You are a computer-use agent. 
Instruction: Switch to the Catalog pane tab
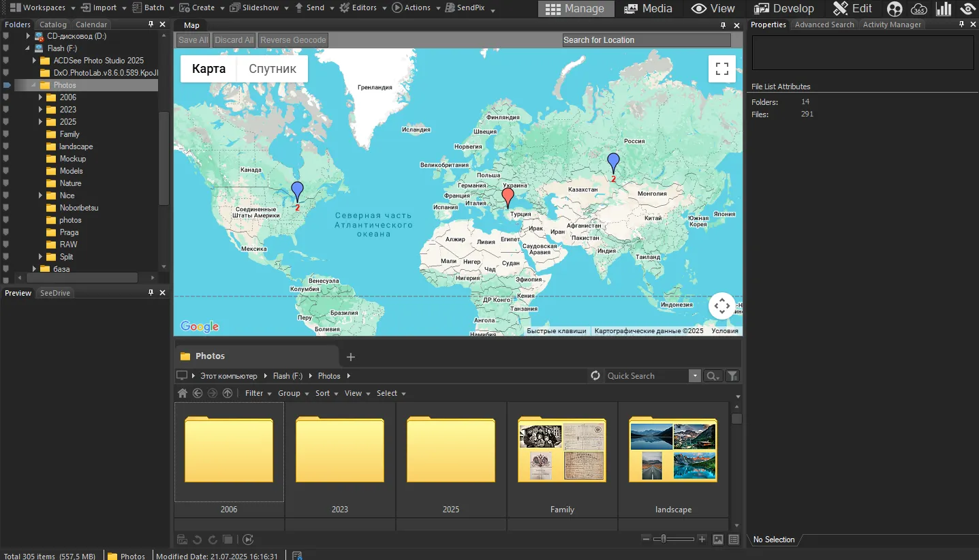click(53, 25)
